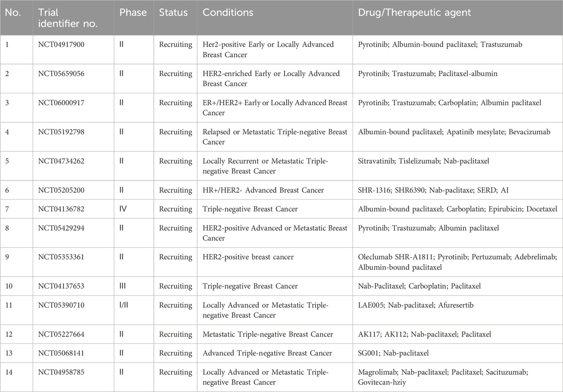Click the Recruiting status for NCT04958785
This screenshot has height=392, width=563.
click(x=176, y=373)
